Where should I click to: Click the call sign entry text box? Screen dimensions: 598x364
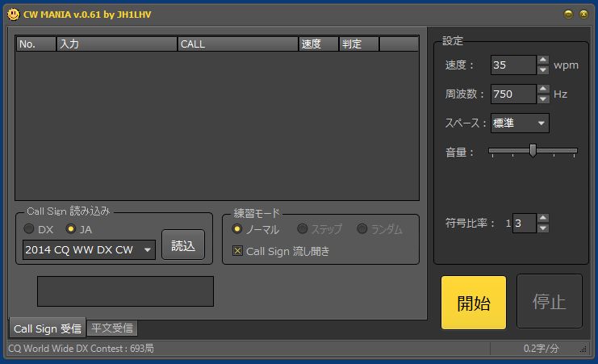click(x=125, y=291)
